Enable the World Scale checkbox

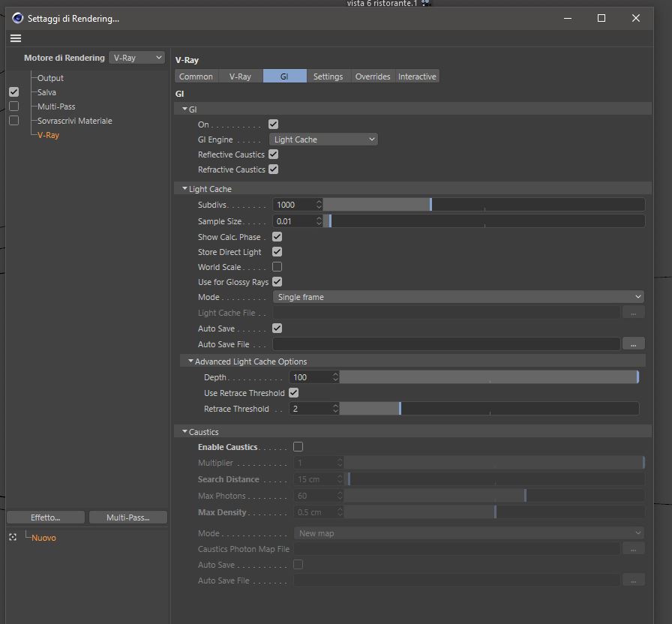pyautogui.click(x=277, y=266)
